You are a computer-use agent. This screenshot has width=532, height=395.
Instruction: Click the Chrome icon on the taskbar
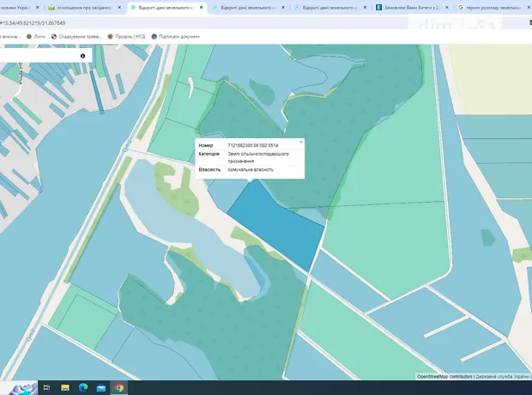tap(119, 388)
